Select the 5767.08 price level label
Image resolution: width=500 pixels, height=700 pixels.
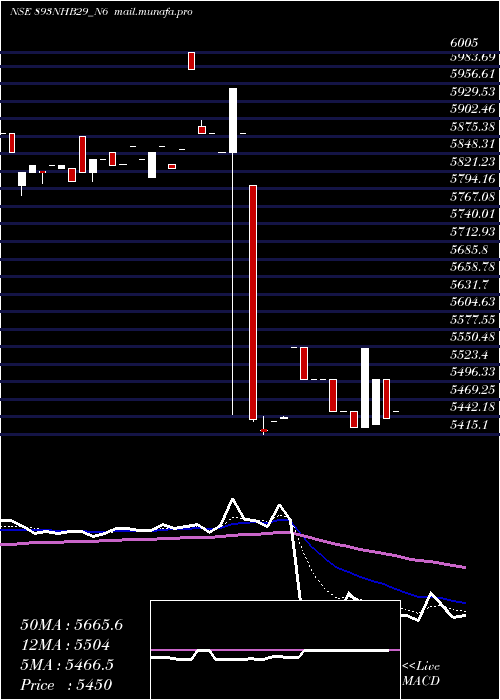(x=472, y=196)
